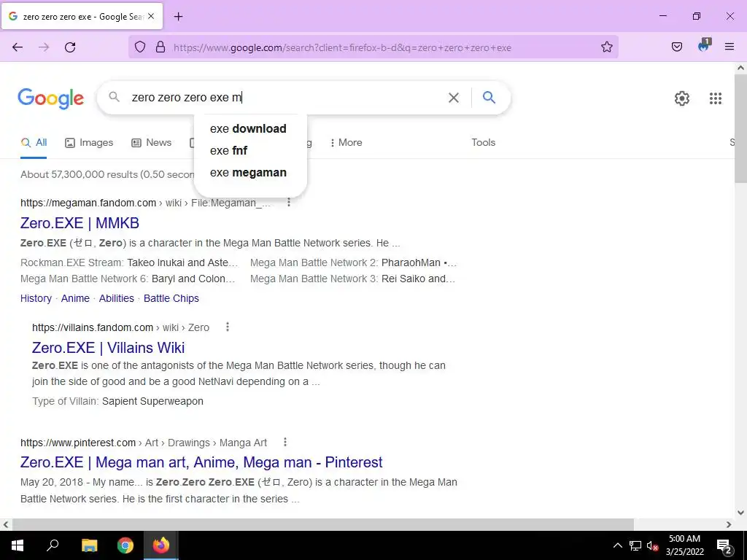Launch Chrome from the taskbar
747x560 pixels.
125,545
